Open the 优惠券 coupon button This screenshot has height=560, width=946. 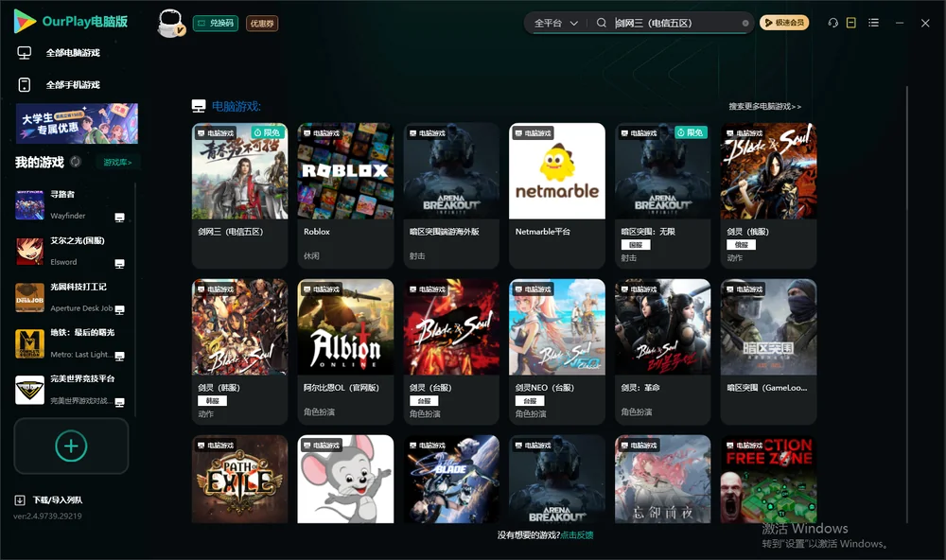pyautogui.click(x=262, y=24)
